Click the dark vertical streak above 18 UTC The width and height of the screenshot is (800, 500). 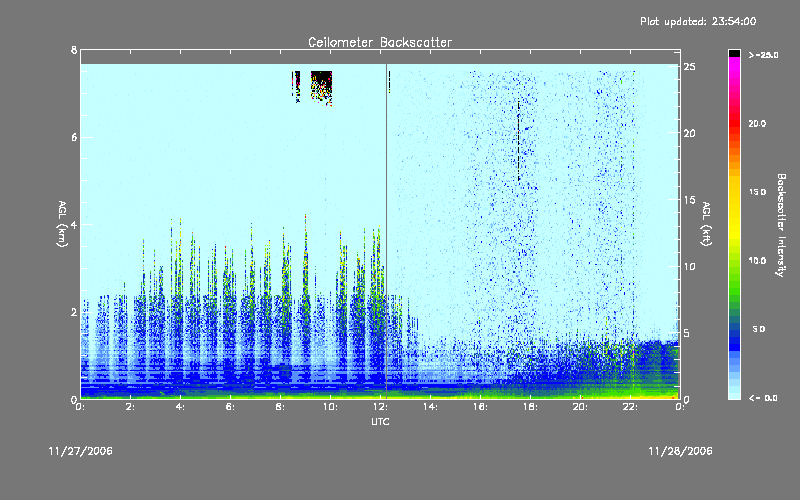(518, 140)
